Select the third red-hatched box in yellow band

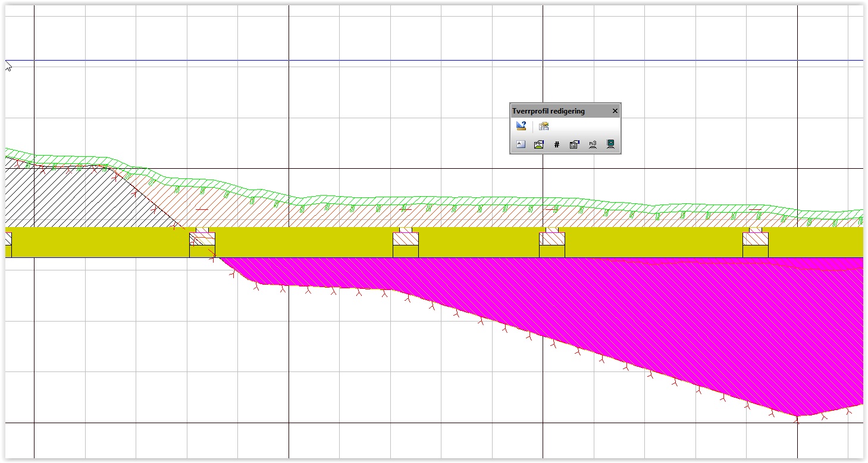[x=552, y=239]
